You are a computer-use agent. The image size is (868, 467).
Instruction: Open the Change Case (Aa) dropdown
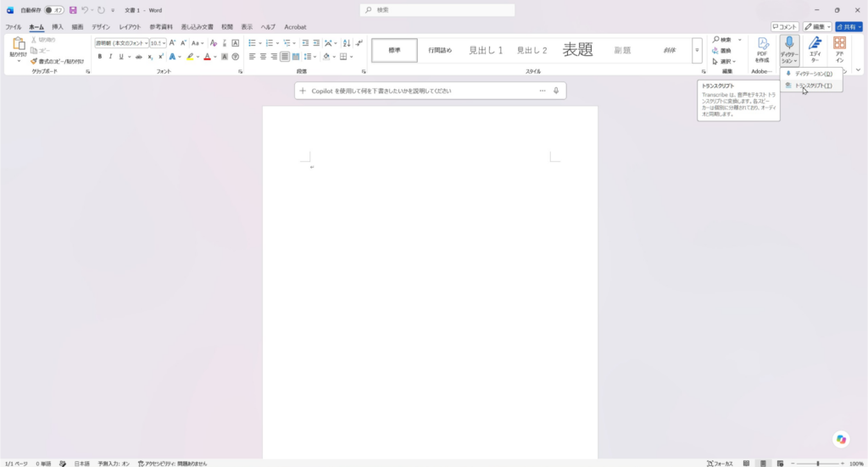click(x=198, y=43)
